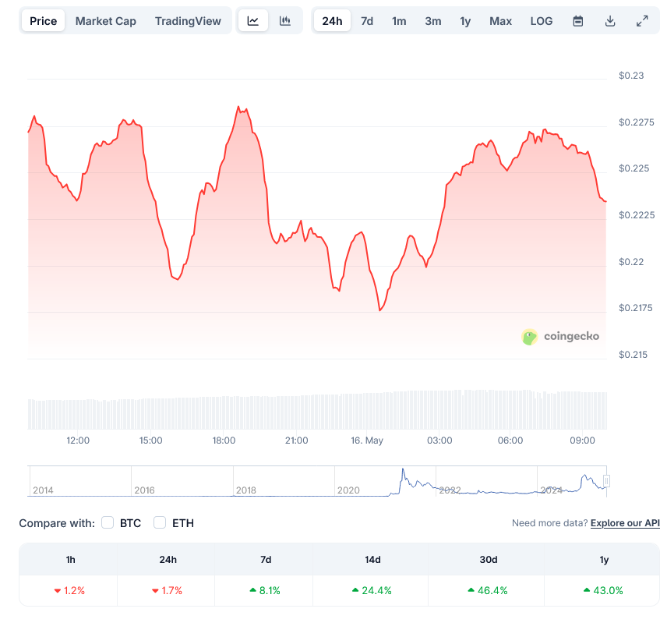Select the 1y time range

[x=465, y=20]
